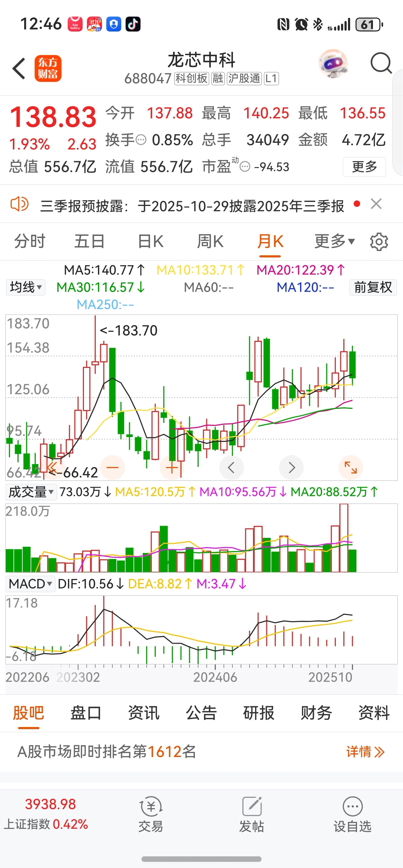Tap the L1 level tag
This screenshot has height=868, width=403.
[x=271, y=78]
